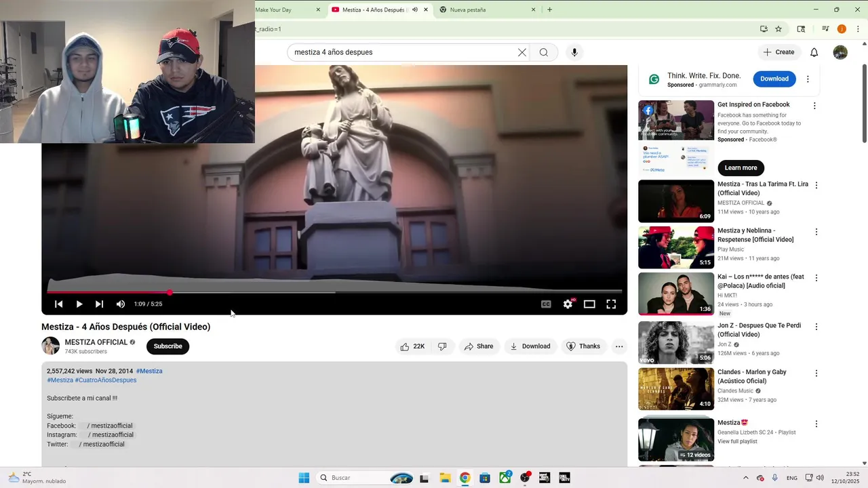Image resolution: width=868 pixels, height=488 pixels.
Task: Show hidden system tray icons
Action: click(746, 478)
